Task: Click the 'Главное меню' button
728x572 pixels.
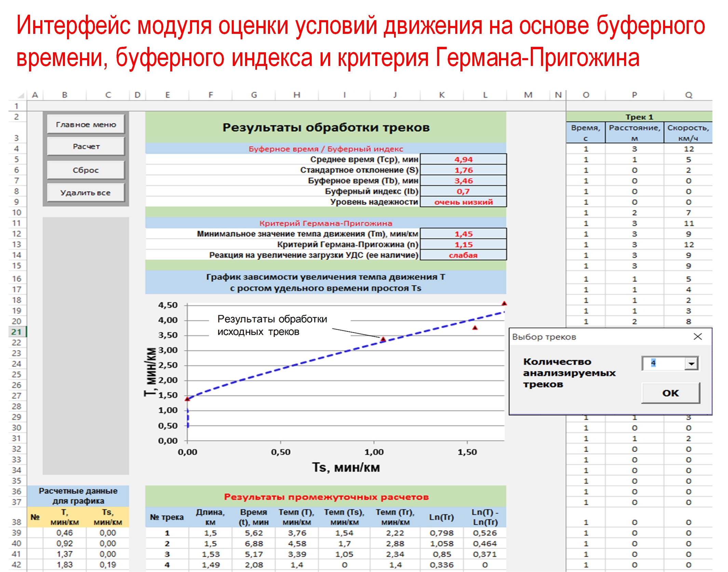Action: tap(86, 124)
